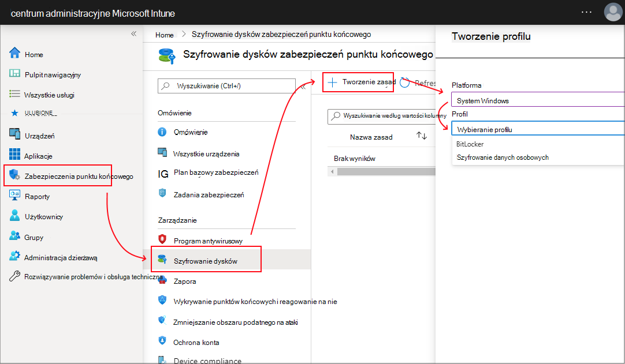625x364 pixels.
Task: Click the Pulpit nawigacyjny dashboard icon
Action: pos(15,73)
